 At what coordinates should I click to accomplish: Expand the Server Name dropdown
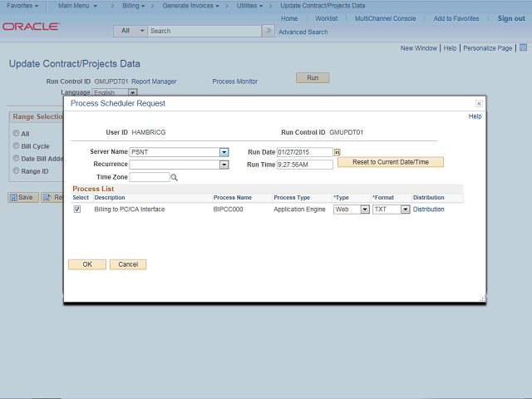point(224,152)
